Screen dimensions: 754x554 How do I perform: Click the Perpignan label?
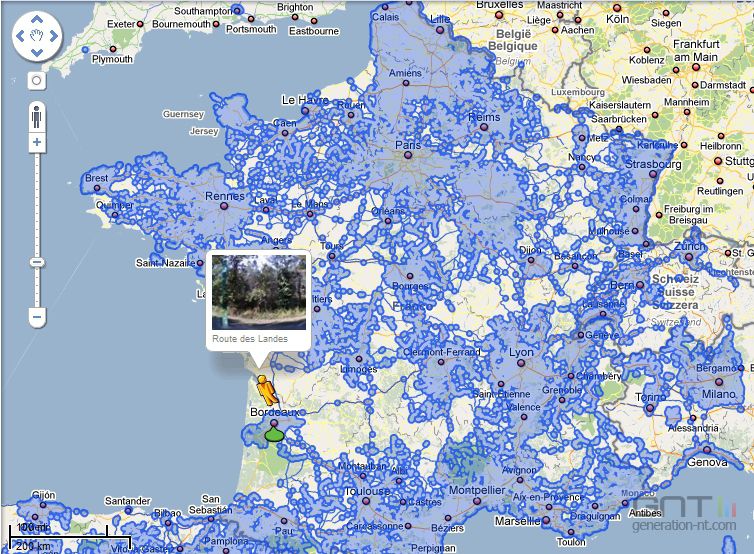(x=433, y=548)
